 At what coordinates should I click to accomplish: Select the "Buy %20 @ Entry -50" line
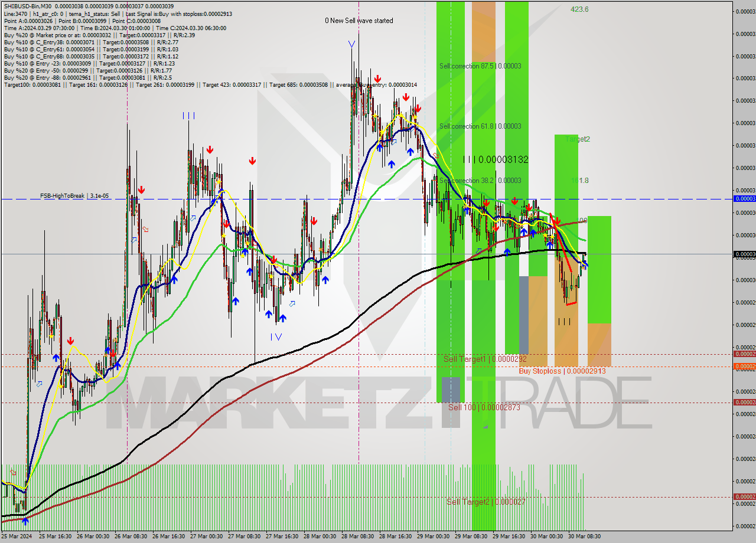point(88,70)
